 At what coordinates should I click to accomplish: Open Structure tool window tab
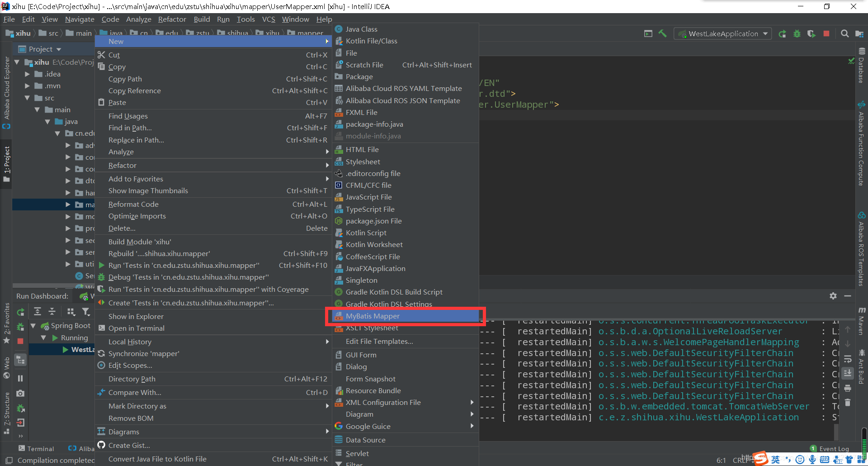6,413
